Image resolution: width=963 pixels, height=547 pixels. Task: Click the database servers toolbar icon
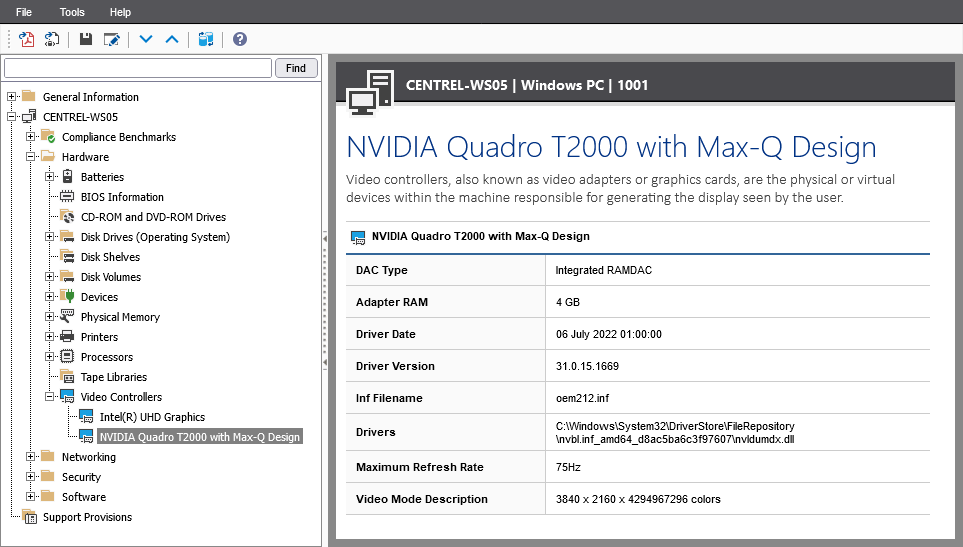[x=206, y=39]
